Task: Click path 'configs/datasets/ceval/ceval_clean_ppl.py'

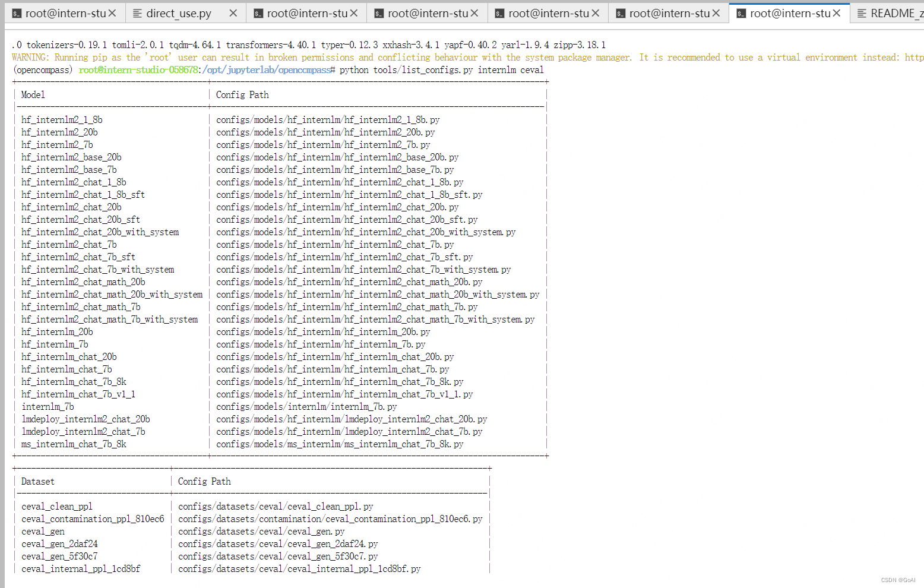Action: click(x=276, y=507)
